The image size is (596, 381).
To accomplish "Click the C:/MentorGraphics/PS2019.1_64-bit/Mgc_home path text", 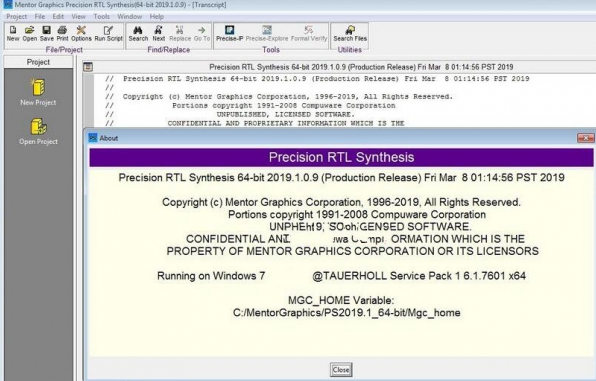I will [x=346, y=313].
